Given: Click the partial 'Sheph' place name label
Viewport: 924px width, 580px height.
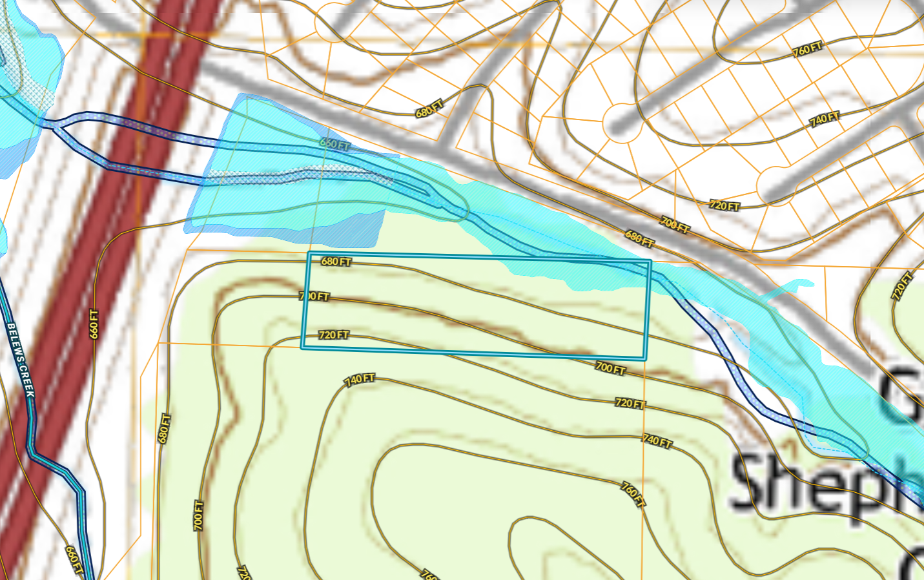Looking at the screenshot, I should [826, 481].
